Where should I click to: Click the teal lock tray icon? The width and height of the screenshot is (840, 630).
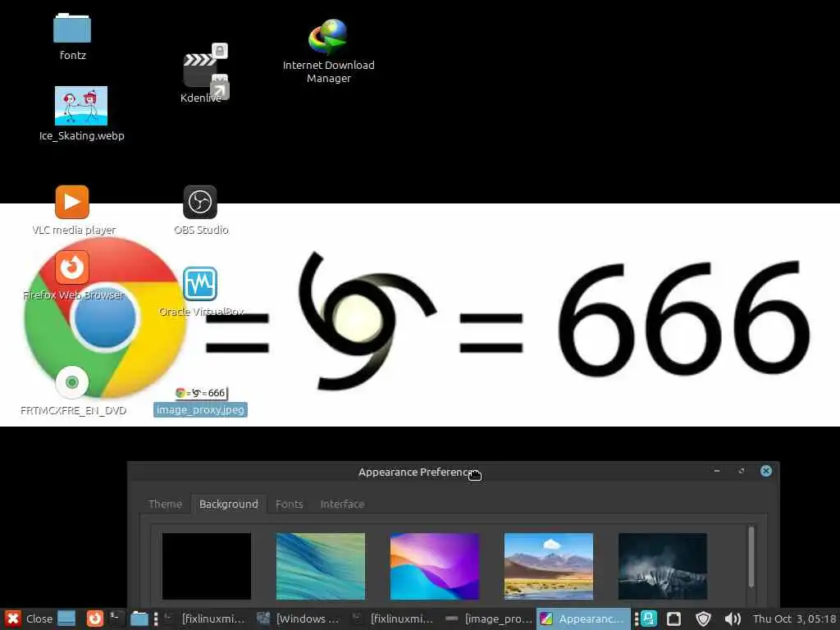649,619
